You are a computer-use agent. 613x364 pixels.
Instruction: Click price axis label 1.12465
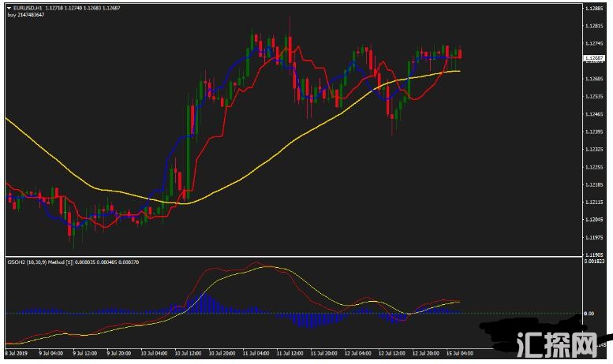click(594, 114)
